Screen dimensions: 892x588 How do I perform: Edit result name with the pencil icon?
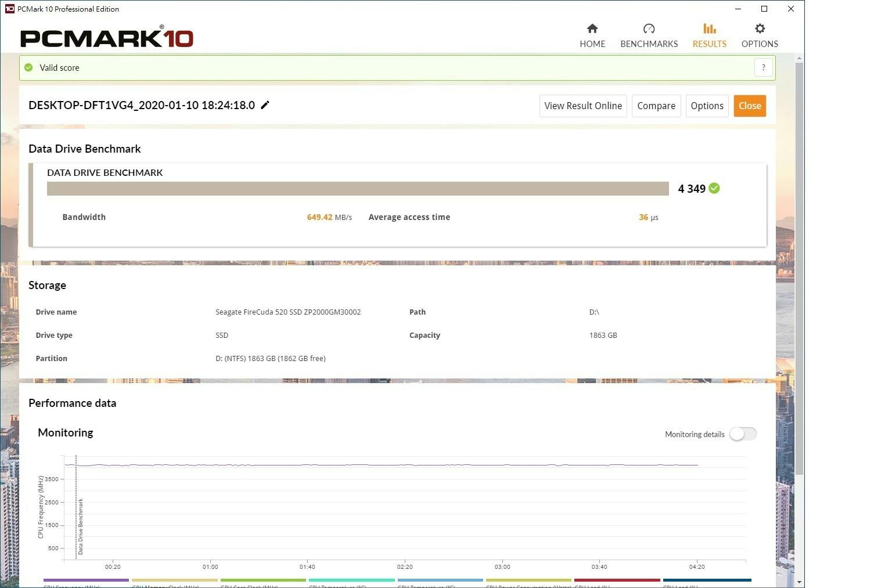pos(265,105)
